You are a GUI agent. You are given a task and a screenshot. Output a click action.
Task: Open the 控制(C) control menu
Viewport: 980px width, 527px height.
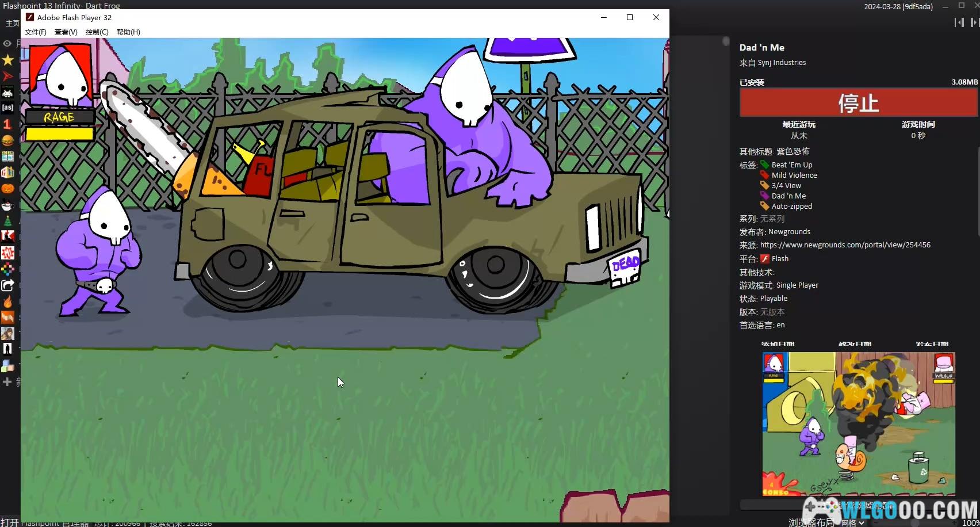click(97, 32)
